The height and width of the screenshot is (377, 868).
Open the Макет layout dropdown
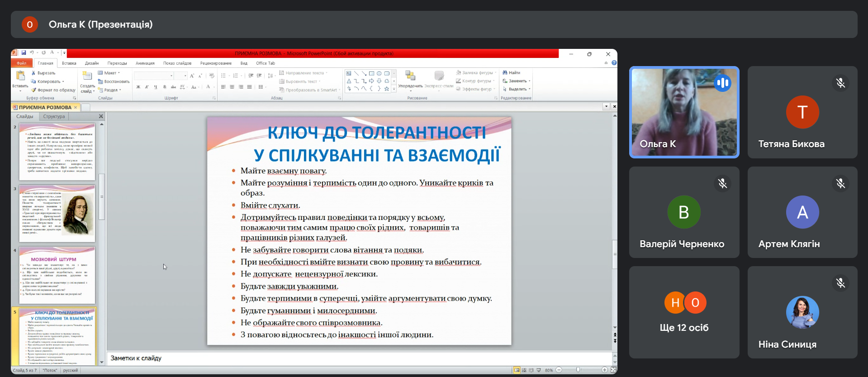point(110,73)
